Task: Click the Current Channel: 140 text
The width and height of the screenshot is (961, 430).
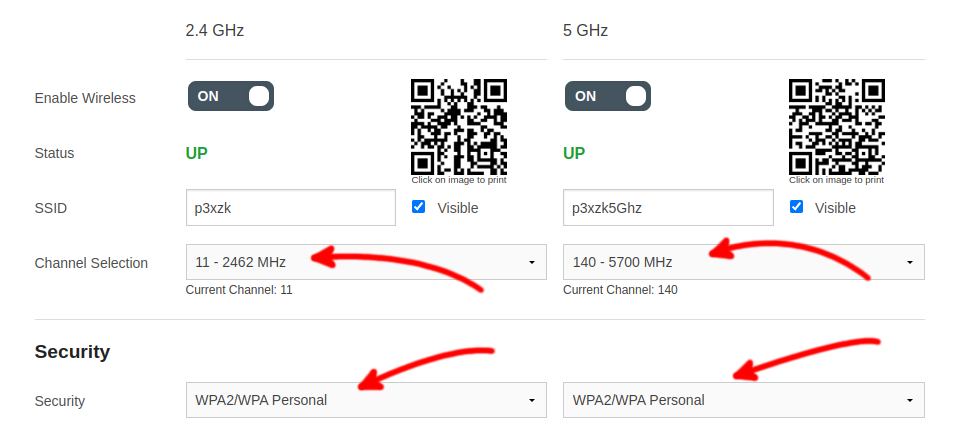Action: point(620,290)
